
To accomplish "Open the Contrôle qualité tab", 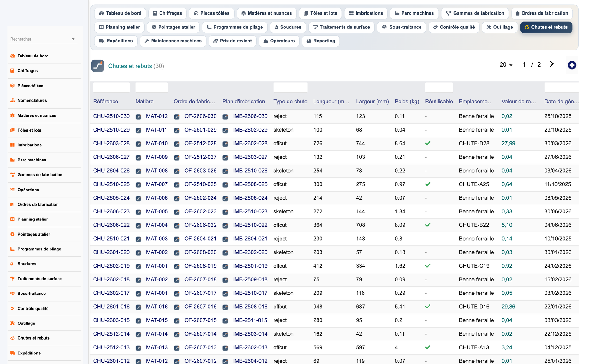I will point(454,27).
